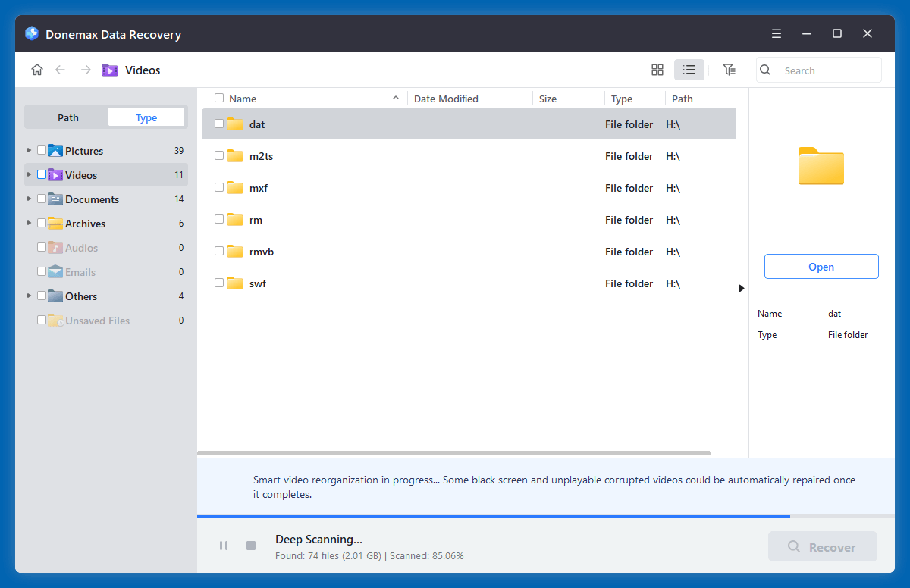
Task: Check the select-all checkbox in Name header
Action: point(219,98)
